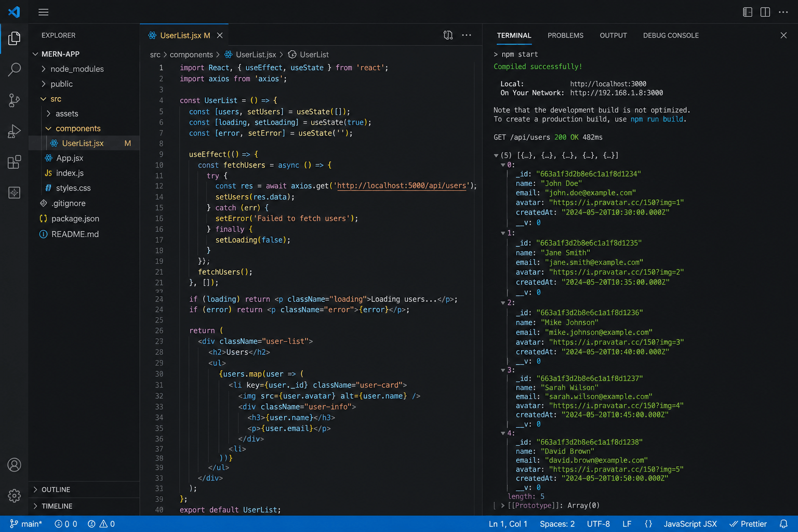This screenshot has height=532, width=798.
Task: Click the VS Code logo icon
Action: tap(14, 11)
